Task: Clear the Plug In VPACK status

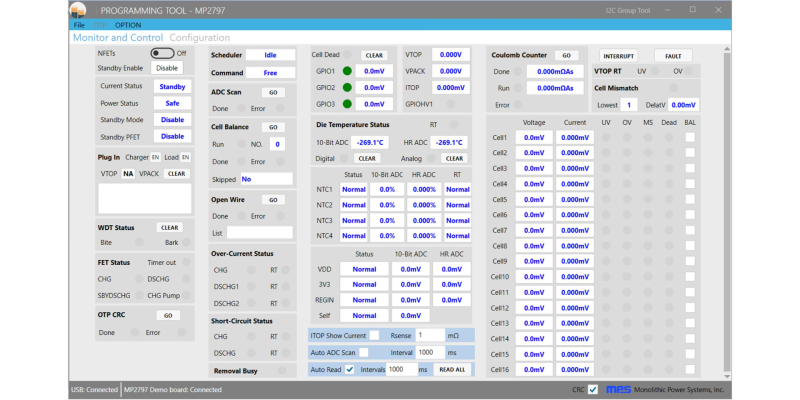Action: coord(177,174)
